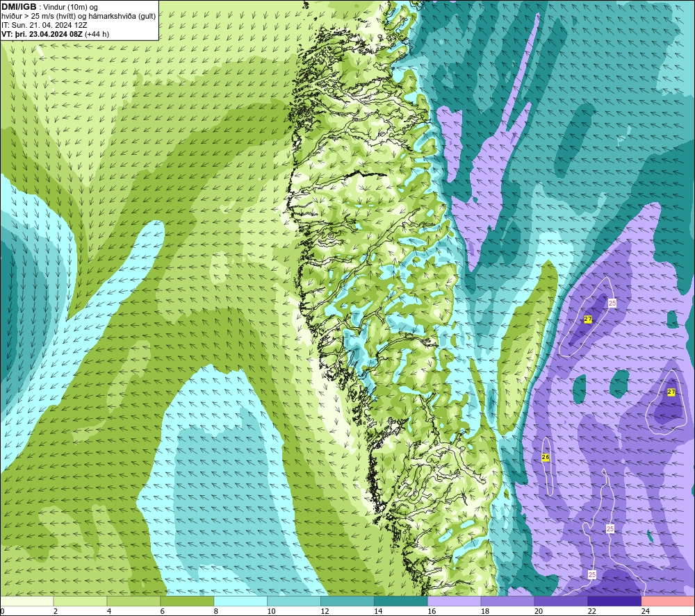Click the legend scale value 20
Viewport: 695px width, 616px height.
click(539, 612)
